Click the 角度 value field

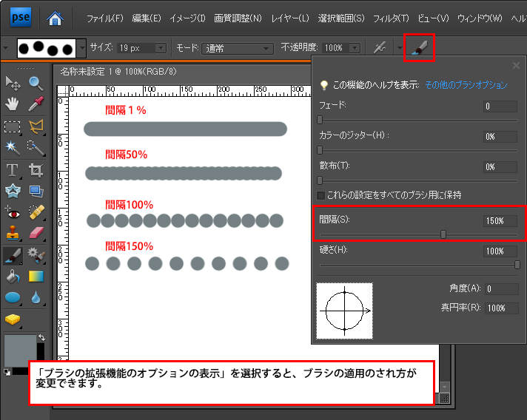[x=501, y=288]
